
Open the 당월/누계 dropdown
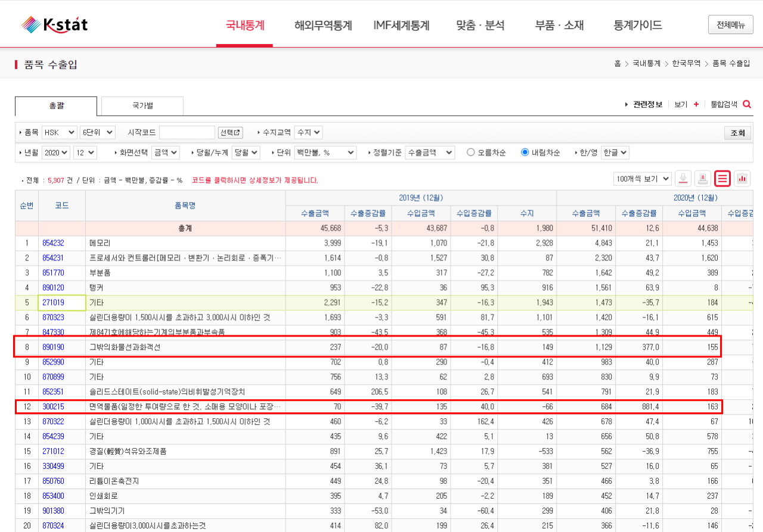[246, 153]
